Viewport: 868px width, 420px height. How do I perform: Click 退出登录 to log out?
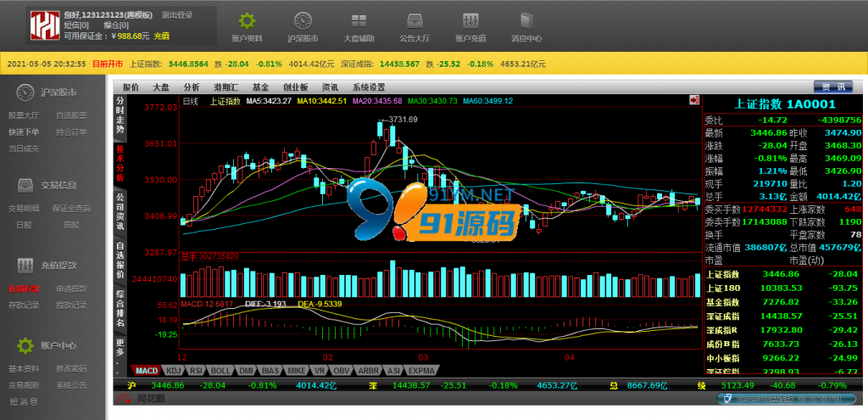pyautogui.click(x=177, y=15)
